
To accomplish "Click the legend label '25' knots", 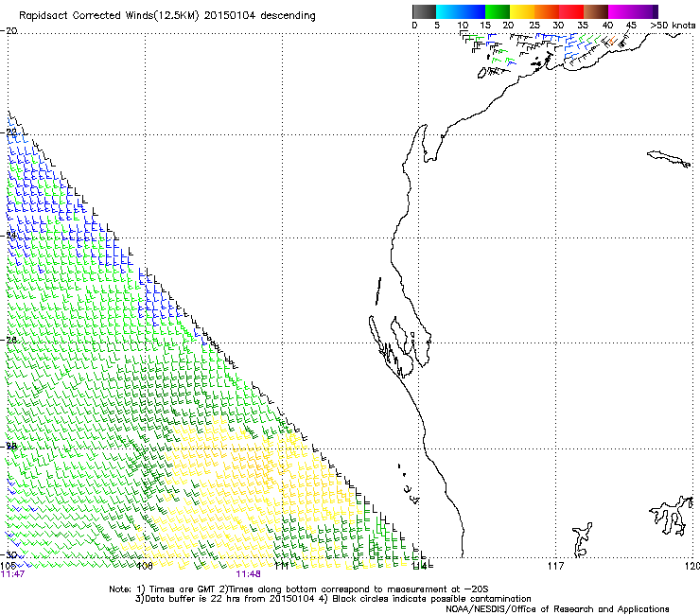I will [534, 26].
